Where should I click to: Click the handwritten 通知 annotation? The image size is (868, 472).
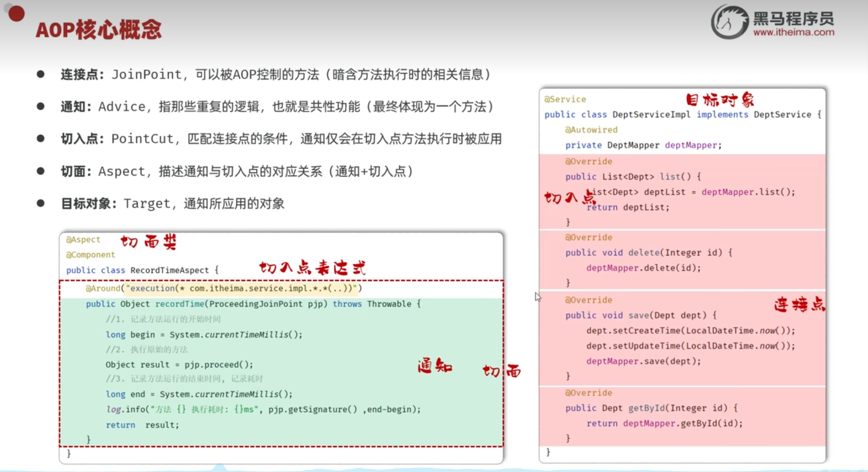click(x=434, y=366)
